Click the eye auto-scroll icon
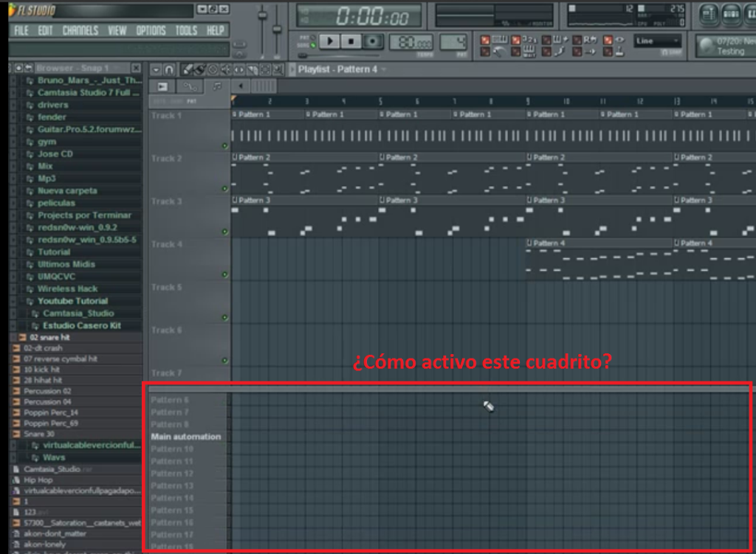756x554 pixels. tap(619, 40)
